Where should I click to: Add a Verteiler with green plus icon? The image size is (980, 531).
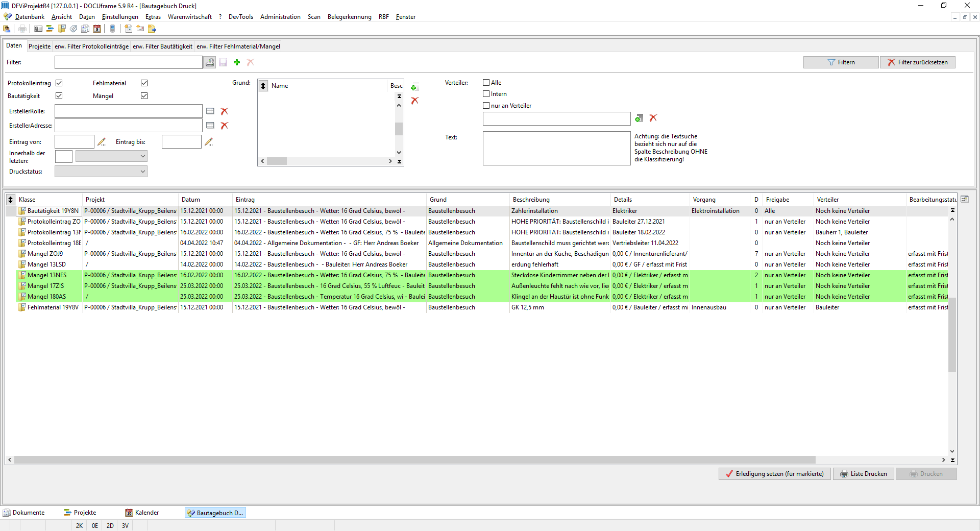pos(639,118)
